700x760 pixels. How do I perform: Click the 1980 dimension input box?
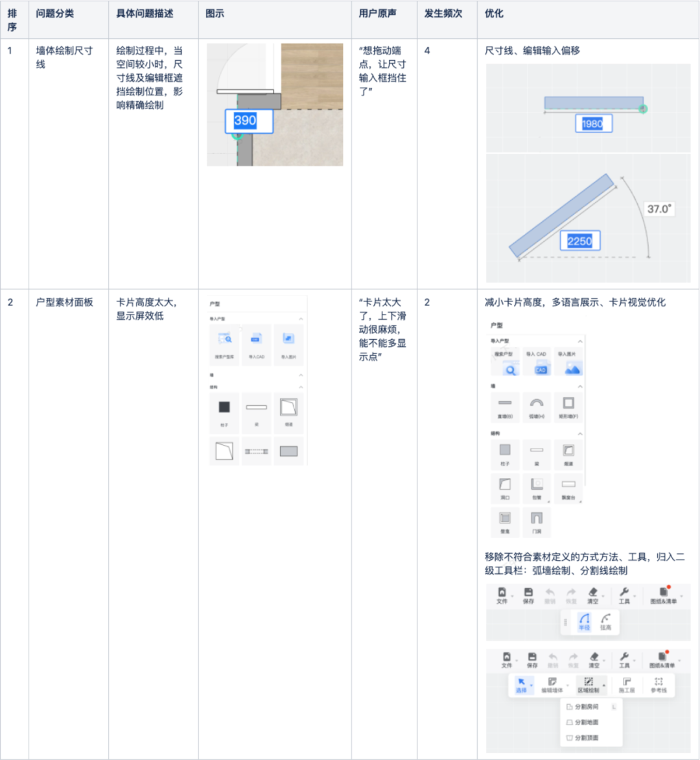click(x=594, y=124)
